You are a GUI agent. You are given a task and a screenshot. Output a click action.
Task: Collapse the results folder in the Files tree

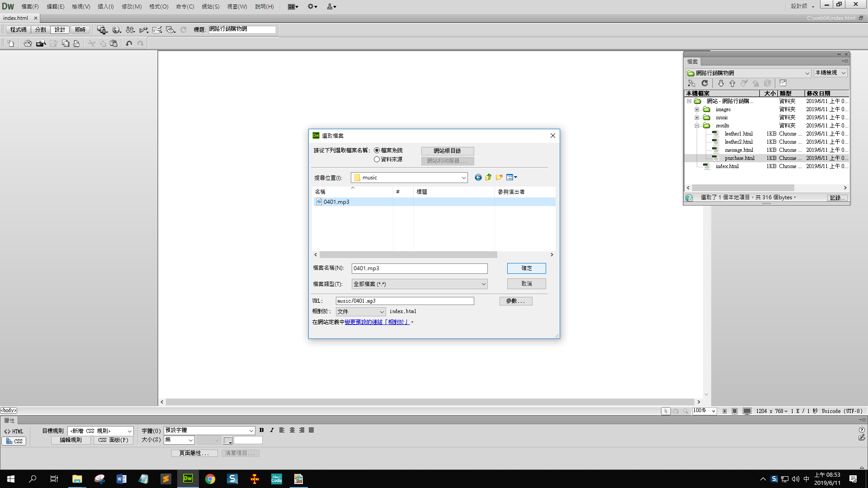coord(697,126)
